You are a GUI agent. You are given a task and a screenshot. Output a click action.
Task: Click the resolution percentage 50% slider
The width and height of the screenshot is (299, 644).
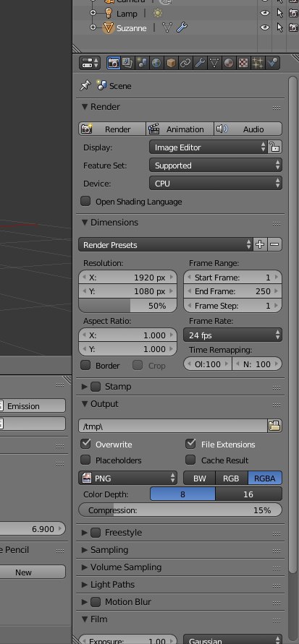tap(128, 306)
